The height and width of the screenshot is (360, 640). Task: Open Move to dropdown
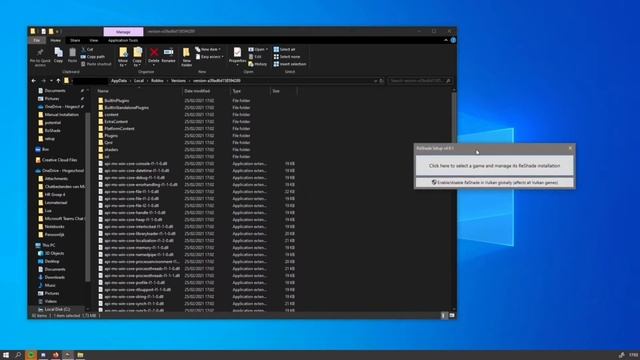coord(123,57)
